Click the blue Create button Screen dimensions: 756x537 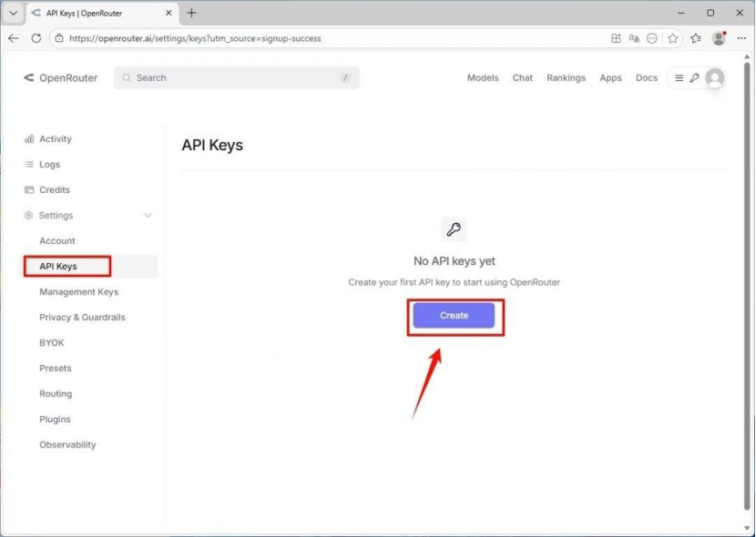[454, 316]
